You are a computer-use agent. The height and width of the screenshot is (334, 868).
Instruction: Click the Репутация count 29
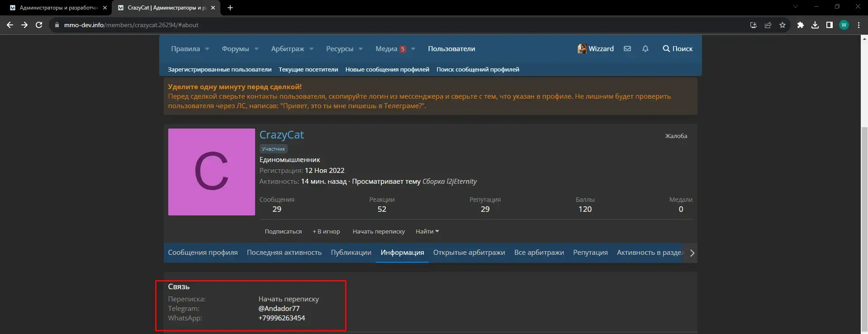pyautogui.click(x=485, y=209)
